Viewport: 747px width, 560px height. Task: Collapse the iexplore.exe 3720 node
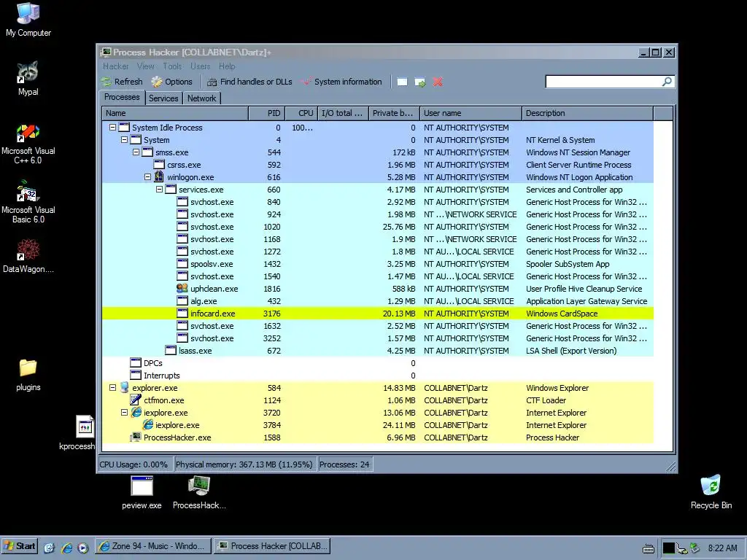(124, 413)
